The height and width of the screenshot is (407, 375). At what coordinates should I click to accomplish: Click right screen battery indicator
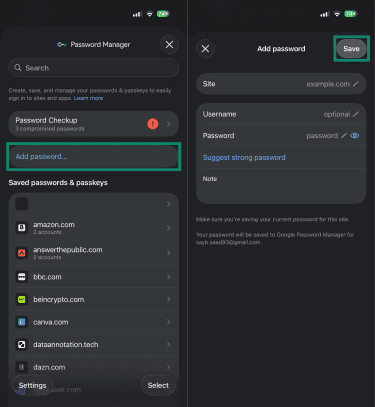[x=350, y=14]
